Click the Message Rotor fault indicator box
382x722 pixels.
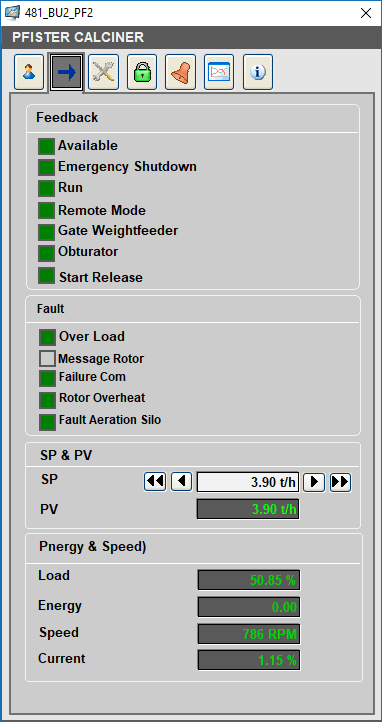47,359
